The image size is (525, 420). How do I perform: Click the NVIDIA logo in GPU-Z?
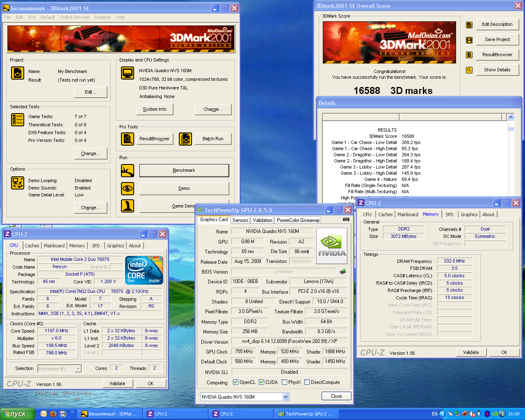332,245
